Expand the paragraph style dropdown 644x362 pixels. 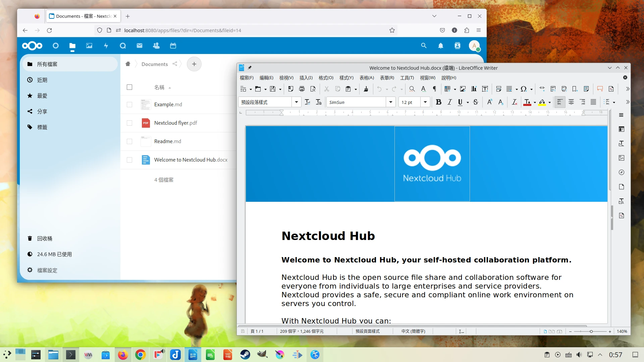click(296, 102)
